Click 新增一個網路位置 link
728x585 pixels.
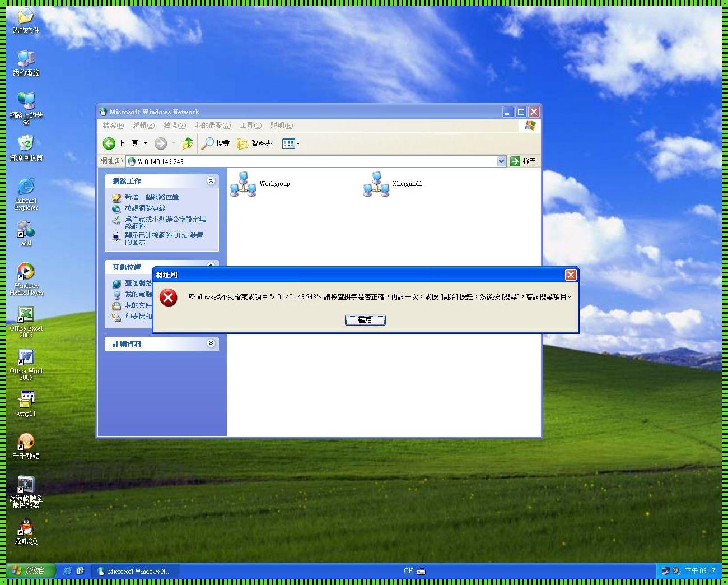[152, 197]
